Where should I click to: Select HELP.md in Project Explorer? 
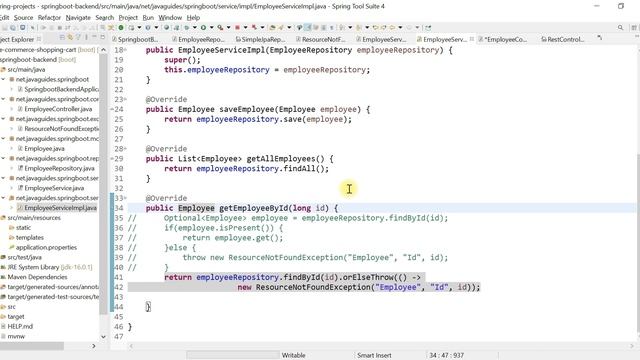20,326
